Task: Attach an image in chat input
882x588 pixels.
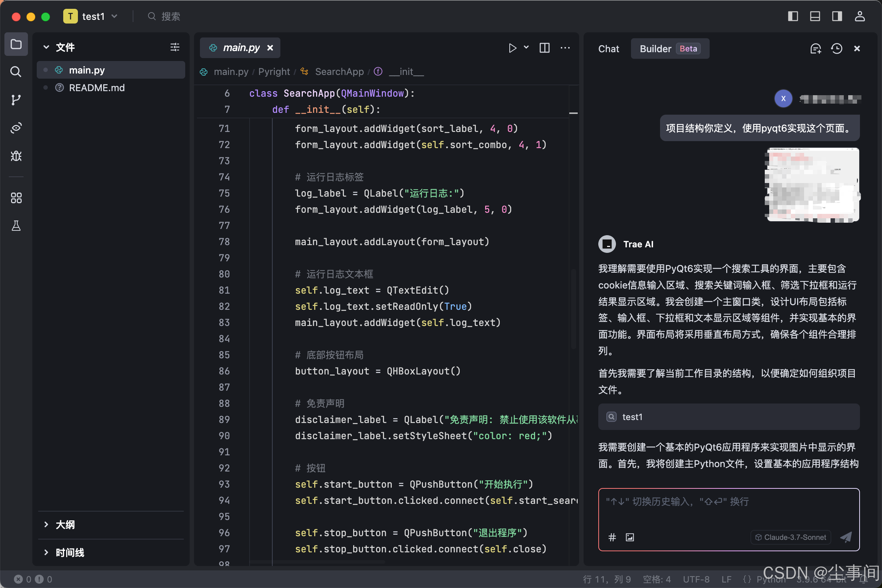Action: point(630,537)
